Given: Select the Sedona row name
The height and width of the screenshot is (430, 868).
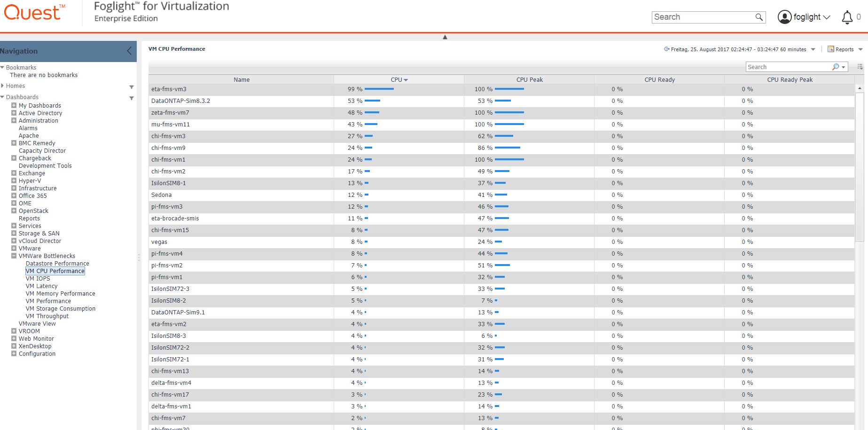Looking at the screenshot, I should click(161, 195).
